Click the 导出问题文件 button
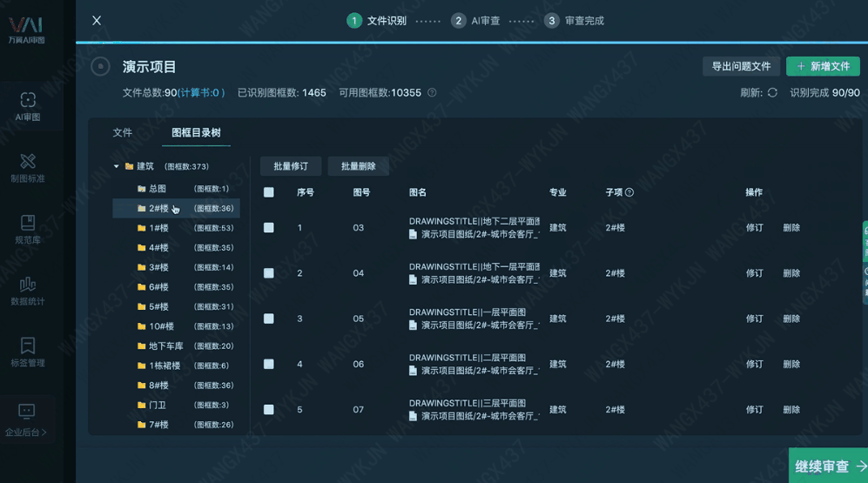The image size is (868, 483). [x=741, y=66]
